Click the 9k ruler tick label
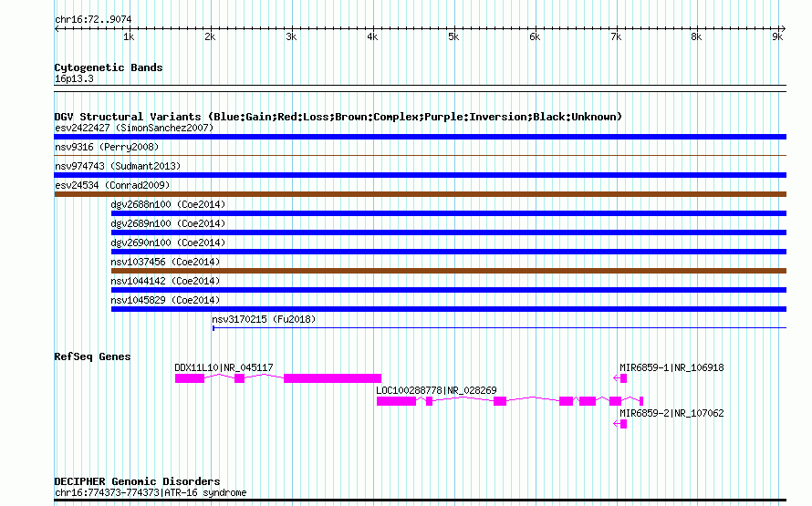812x506 pixels. point(777,37)
